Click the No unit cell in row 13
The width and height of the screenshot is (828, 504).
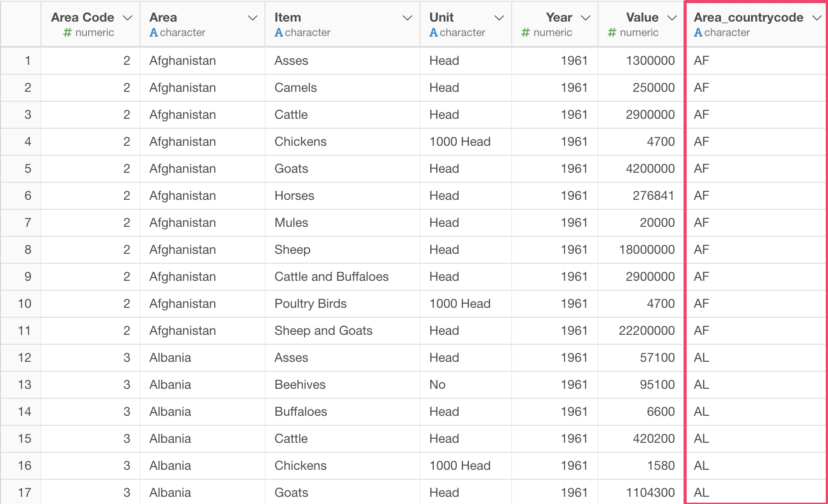[466, 385]
